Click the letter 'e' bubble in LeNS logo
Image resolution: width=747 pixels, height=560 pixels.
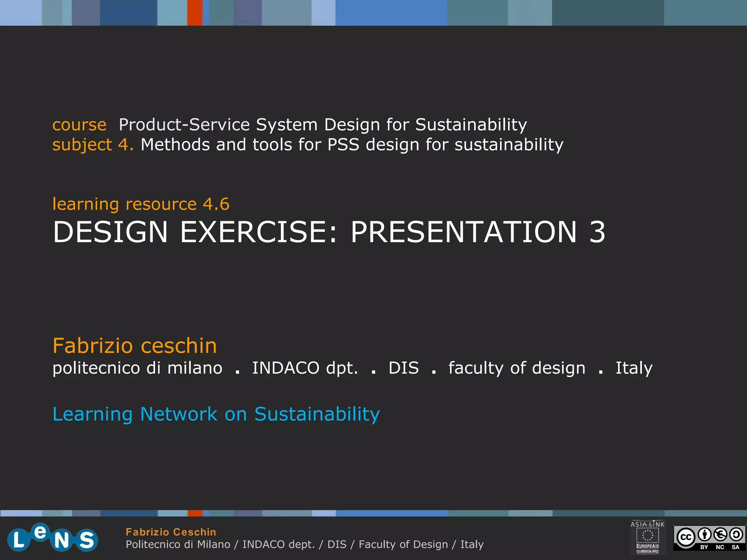click(x=40, y=533)
